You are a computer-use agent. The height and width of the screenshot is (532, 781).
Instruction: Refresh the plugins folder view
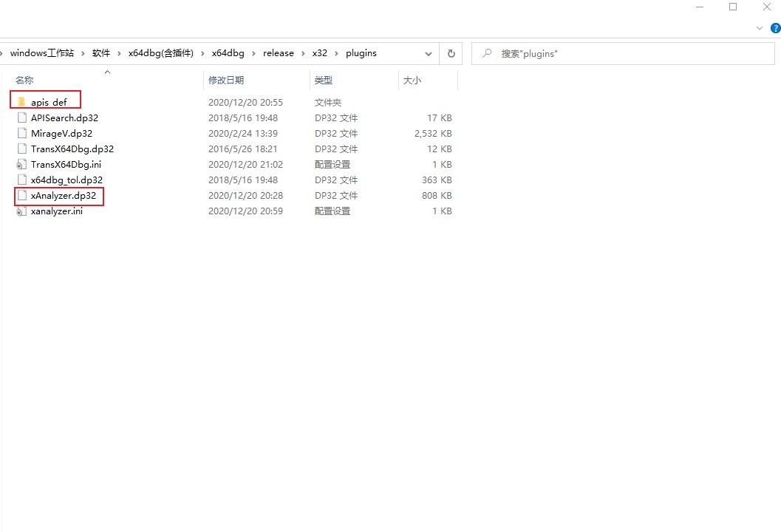tap(451, 53)
